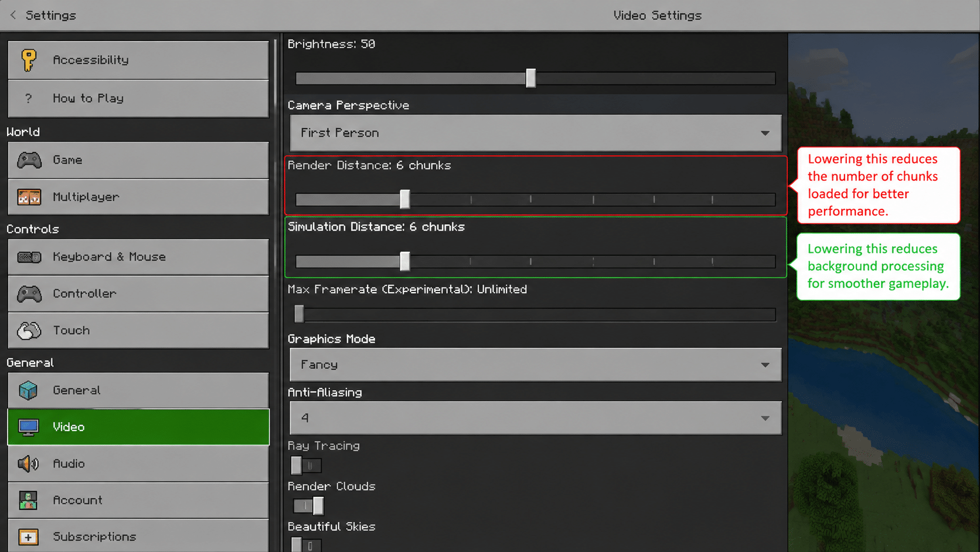This screenshot has width=980, height=552.
Task: Click the Brightness slider handle
Action: 530,78
